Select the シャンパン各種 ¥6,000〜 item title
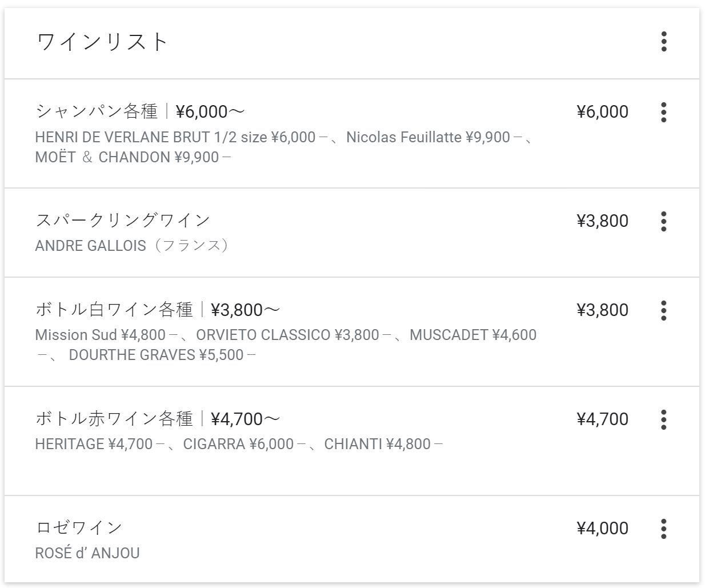The height and width of the screenshot is (588, 705). [x=139, y=111]
